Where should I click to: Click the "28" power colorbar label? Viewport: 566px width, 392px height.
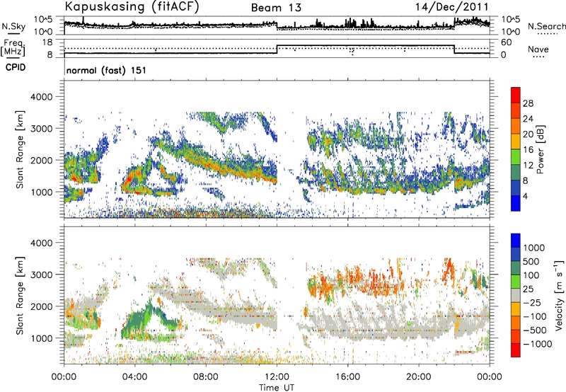click(x=528, y=103)
